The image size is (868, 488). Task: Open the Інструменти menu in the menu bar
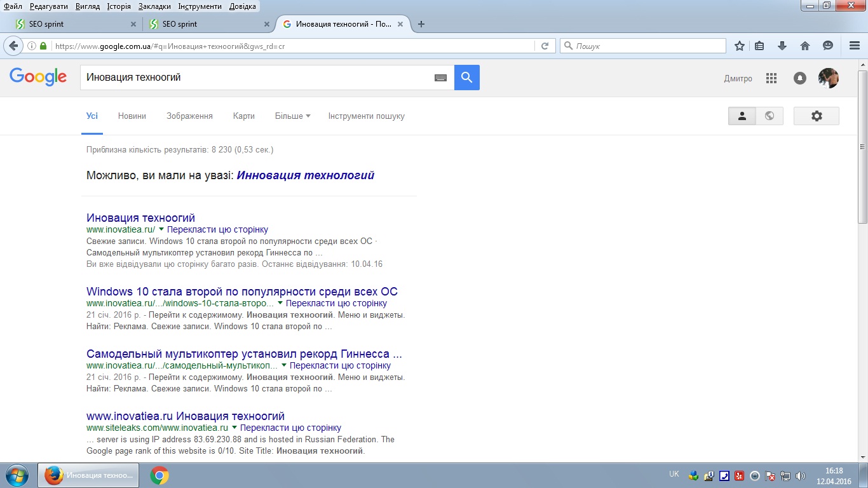[200, 6]
